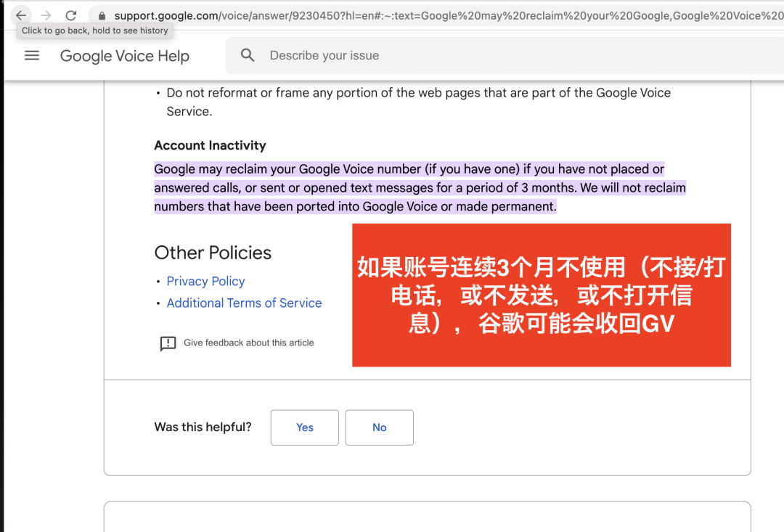Click the browser back arrow button

click(21, 15)
